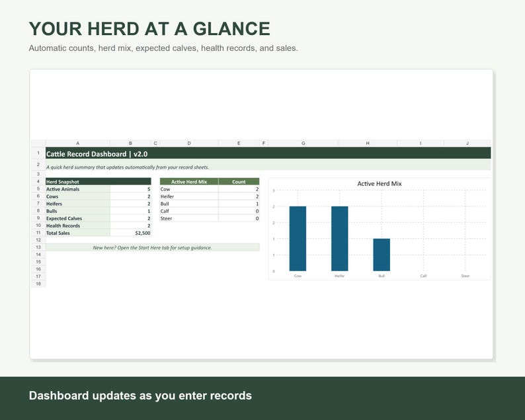Click the 'Calf' axis label under chart

(x=423, y=276)
